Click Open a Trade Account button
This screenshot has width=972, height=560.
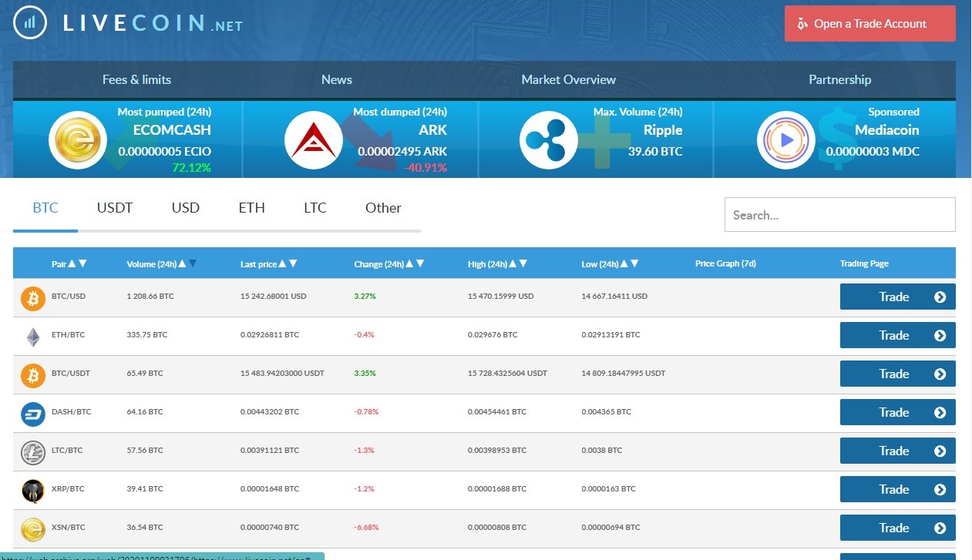[870, 24]
